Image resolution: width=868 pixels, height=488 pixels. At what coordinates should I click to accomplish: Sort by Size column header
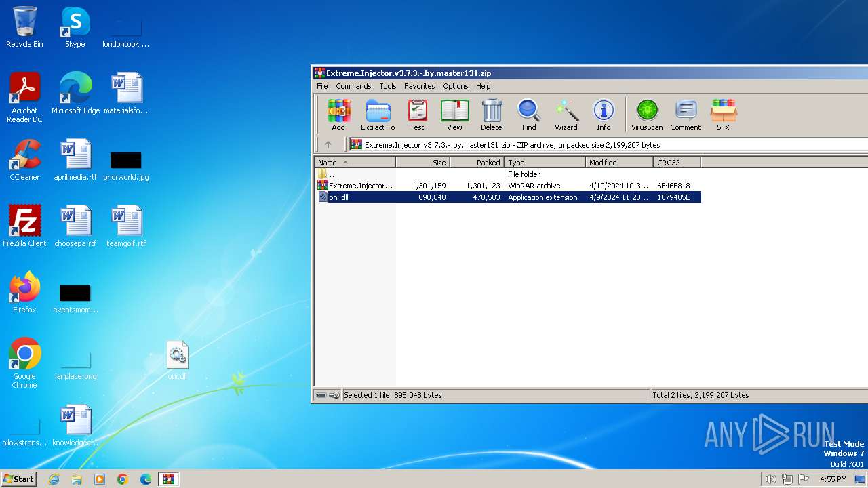tap(422, 163)
